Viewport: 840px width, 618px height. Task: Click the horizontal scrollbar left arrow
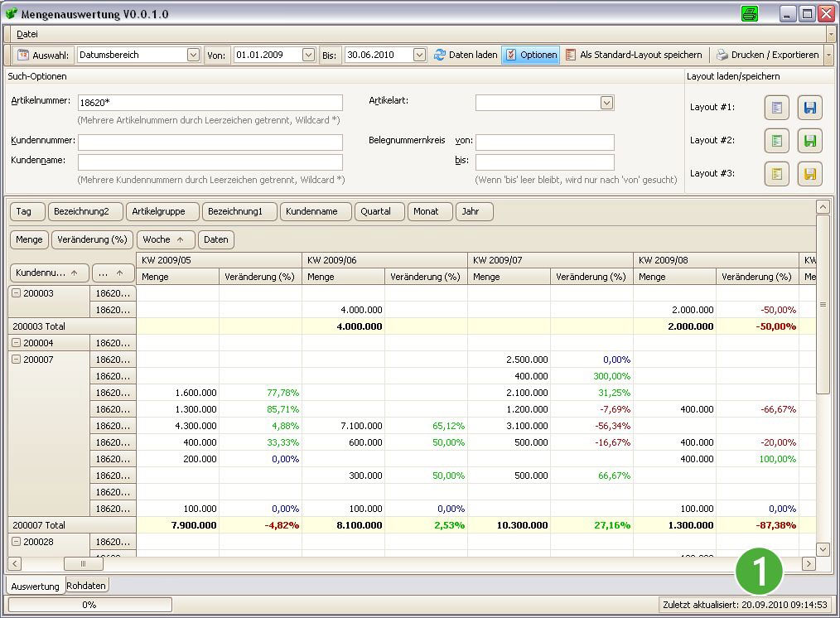coord(15,564)
